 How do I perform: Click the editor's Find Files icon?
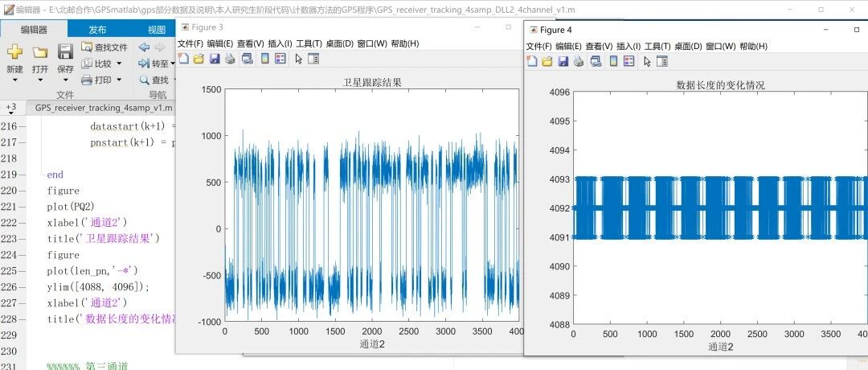tap(88, 47)
